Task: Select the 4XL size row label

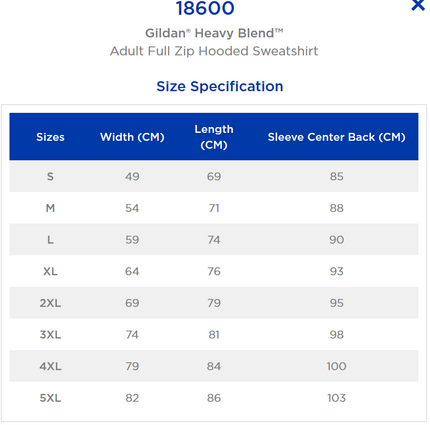Action: point(50,366)
